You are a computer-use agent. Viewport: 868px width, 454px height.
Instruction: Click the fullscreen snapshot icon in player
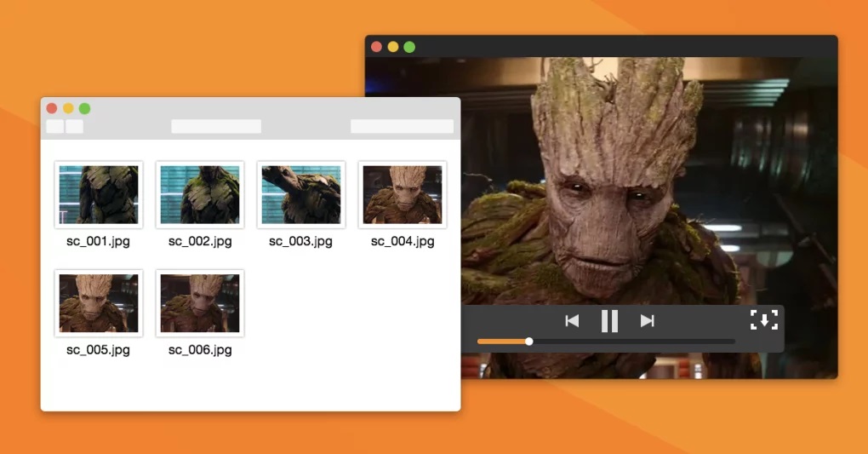tap(764, 320)
